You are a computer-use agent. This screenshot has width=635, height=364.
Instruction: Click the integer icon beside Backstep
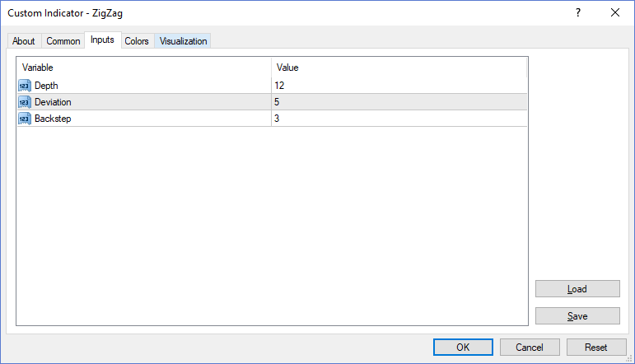click(x=25, y=119)
